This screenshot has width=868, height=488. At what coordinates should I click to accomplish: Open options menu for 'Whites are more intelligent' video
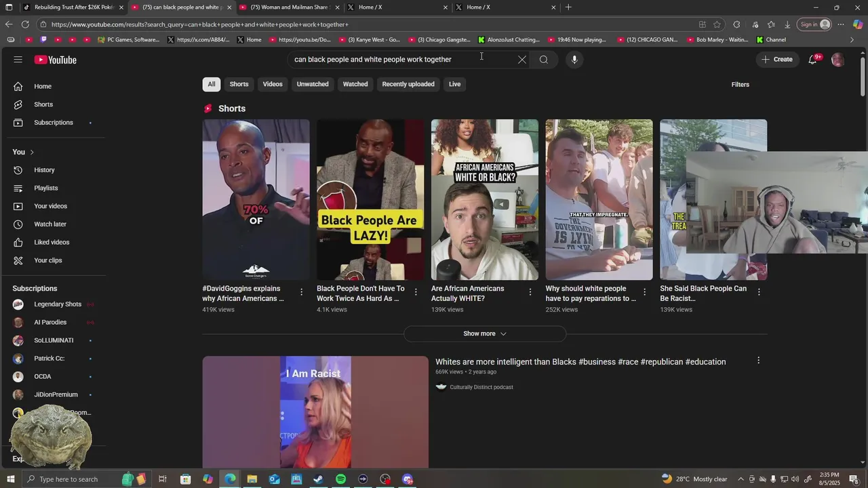click(758, 361)
